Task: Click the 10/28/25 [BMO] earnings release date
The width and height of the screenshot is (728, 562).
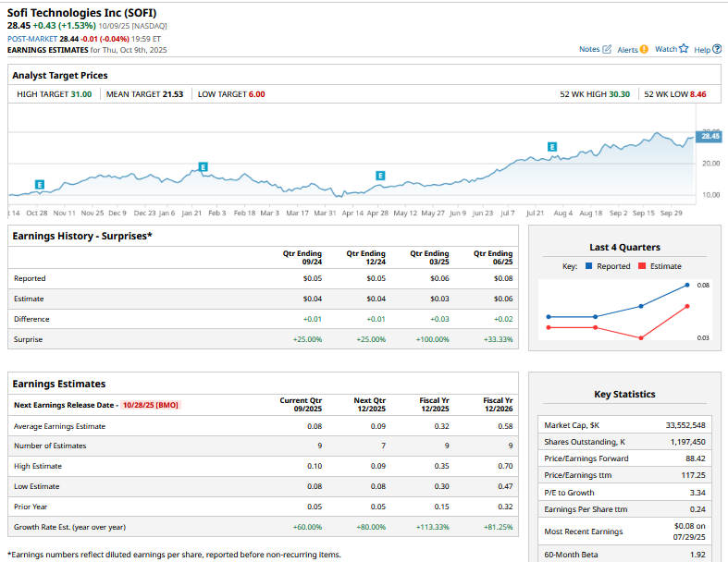Action: (x=149, y=405)
